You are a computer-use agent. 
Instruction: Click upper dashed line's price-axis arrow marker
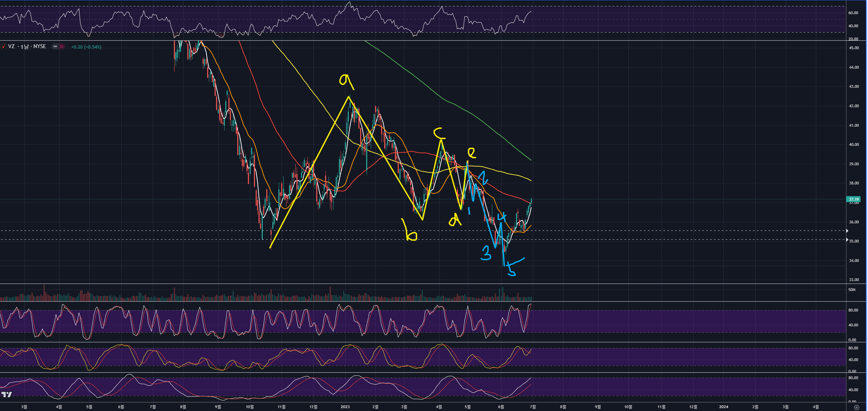click(847, 231)
